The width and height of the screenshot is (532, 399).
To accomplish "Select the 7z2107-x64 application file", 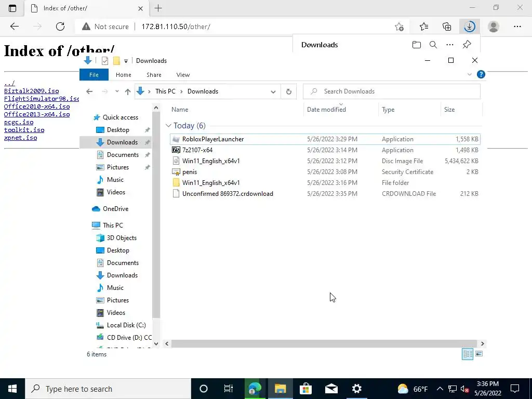I will click(x=325, y=150).
